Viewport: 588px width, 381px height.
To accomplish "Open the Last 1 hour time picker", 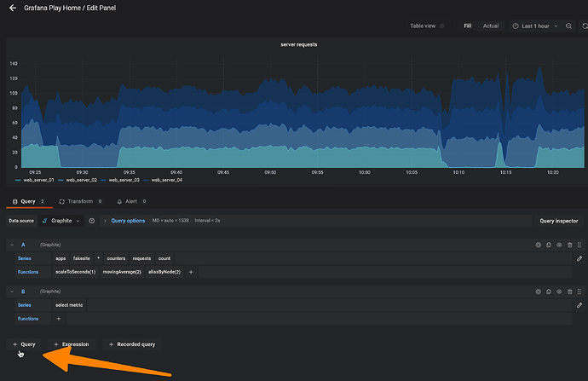I will pos(535,26).
